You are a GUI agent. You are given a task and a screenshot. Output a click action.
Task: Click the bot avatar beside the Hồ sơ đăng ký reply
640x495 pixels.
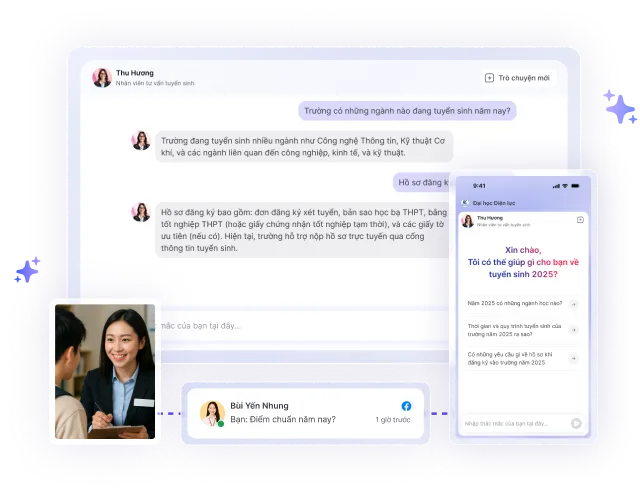[x=141, y=211]
